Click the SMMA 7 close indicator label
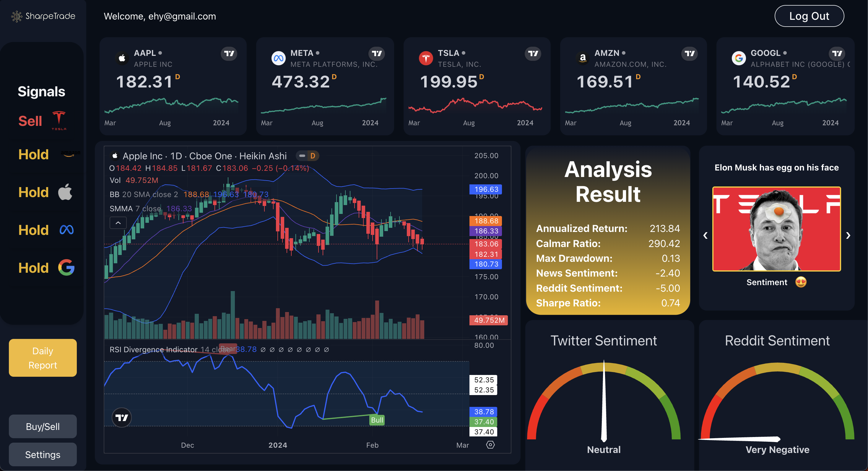This screenshot has width=868, height=471. pos(135,209)
